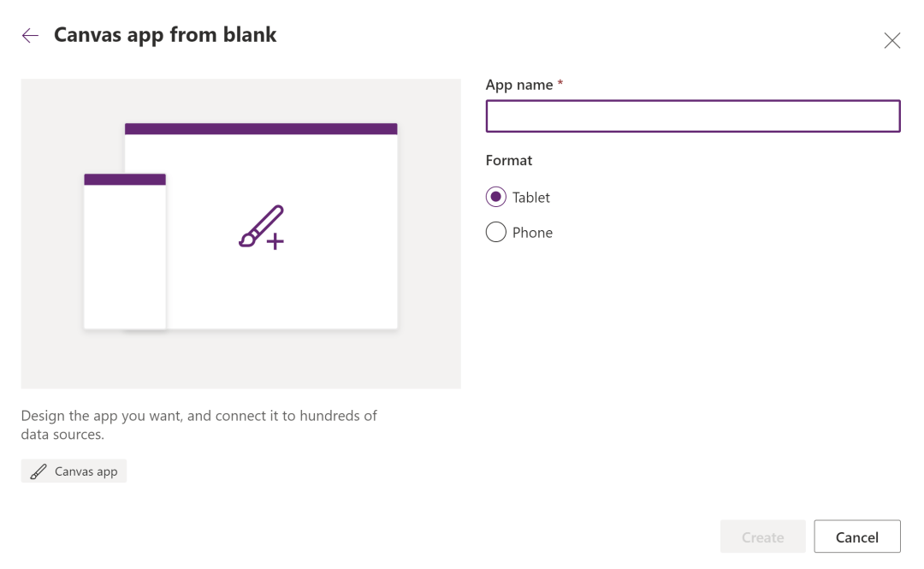Click the Tablet label text

click(530, 198)
